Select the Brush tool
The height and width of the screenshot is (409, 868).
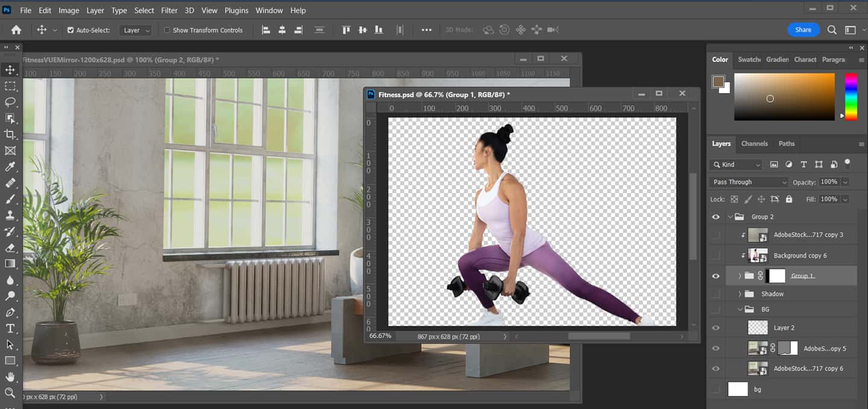coord(10,199)
